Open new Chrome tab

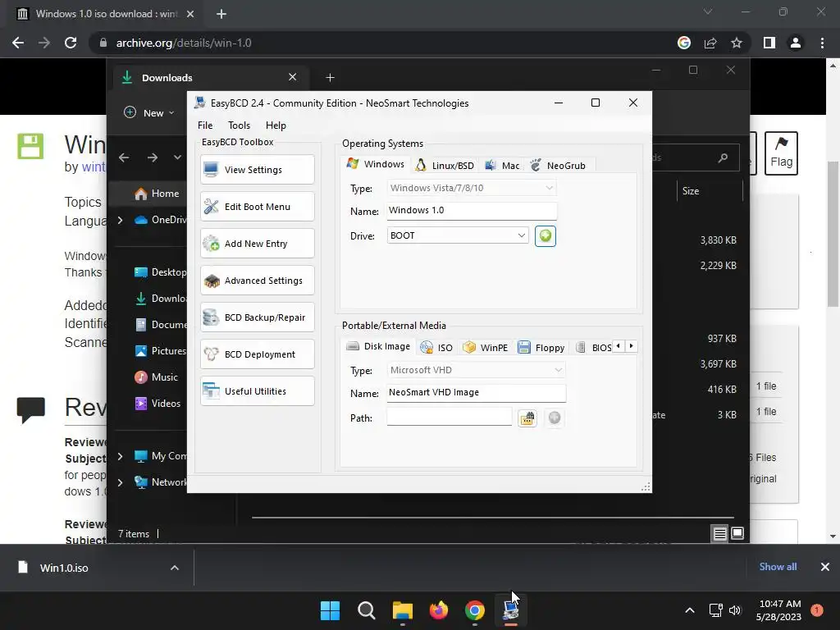tap(221, 14)
